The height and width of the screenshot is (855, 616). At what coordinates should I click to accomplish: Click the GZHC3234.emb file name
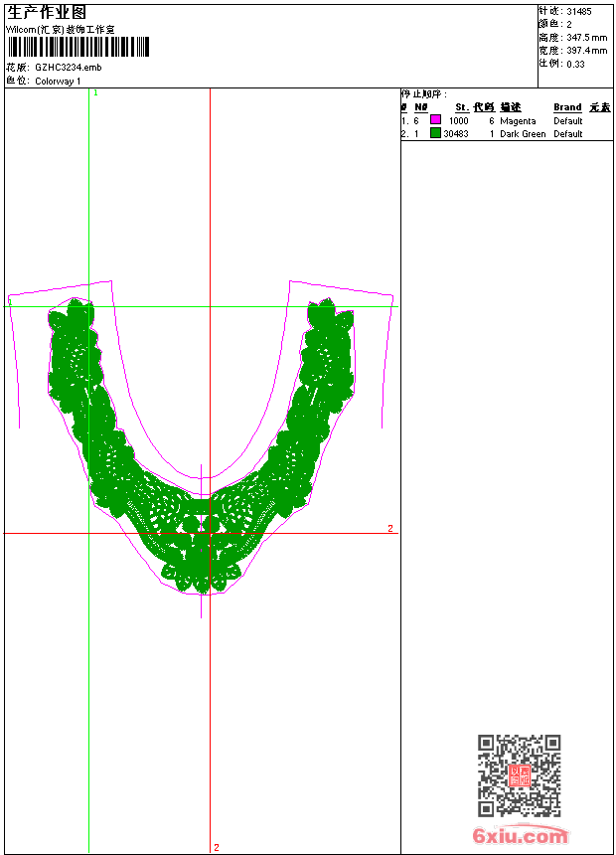click(68, 68)
